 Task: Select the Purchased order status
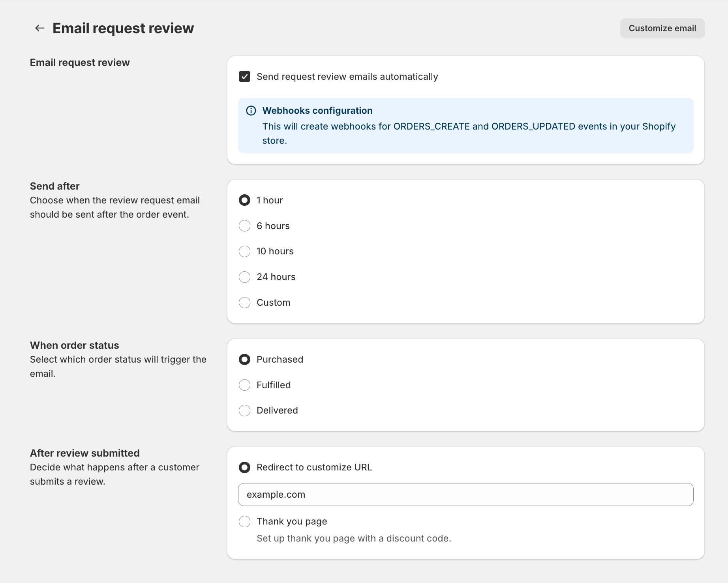point(245,359)
